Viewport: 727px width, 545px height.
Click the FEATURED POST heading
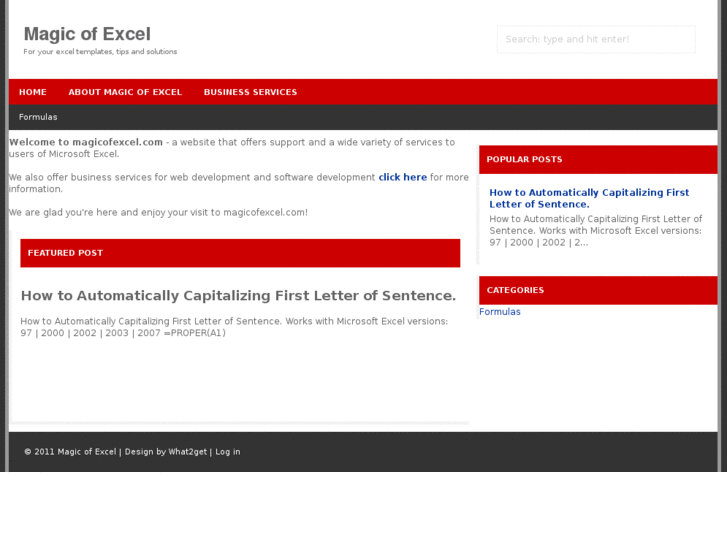point(65,253)
